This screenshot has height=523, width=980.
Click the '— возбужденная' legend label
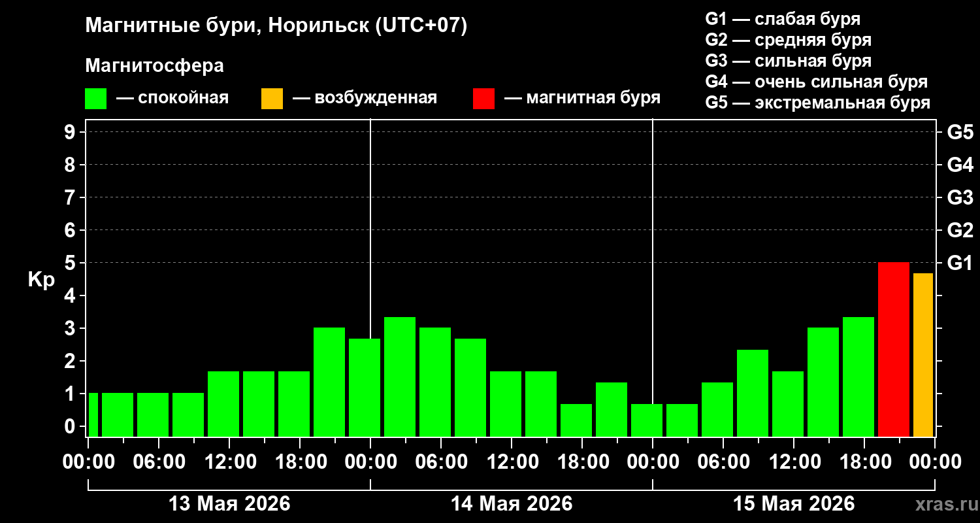365,98
